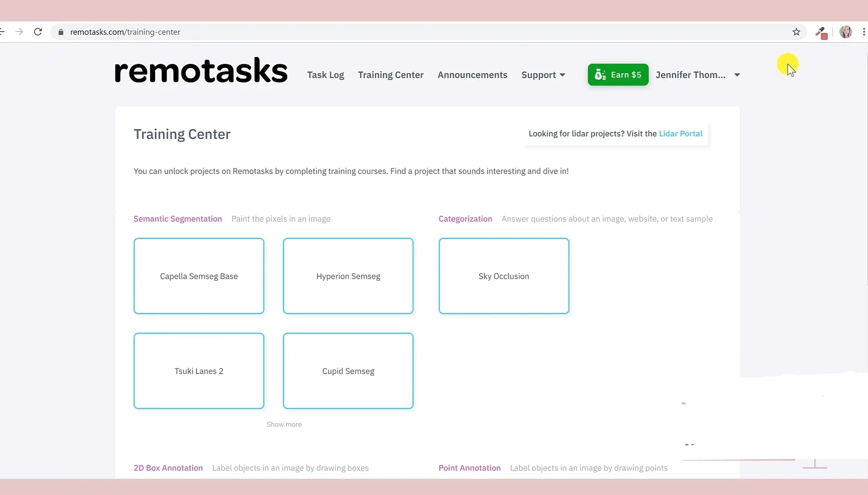This screenshot has height=495, width=868.
Task: Open the browser profile avatar
Action: [x=846, y=32]
